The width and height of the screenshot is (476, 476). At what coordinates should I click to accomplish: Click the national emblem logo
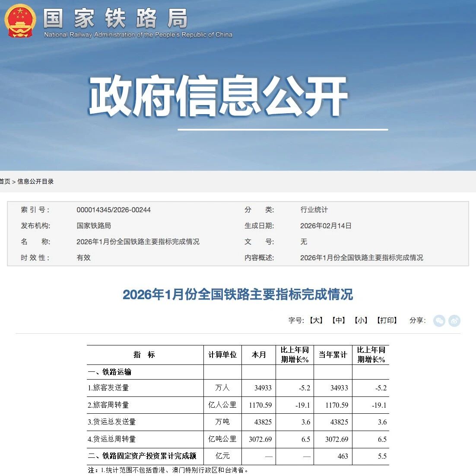(20, 21)
